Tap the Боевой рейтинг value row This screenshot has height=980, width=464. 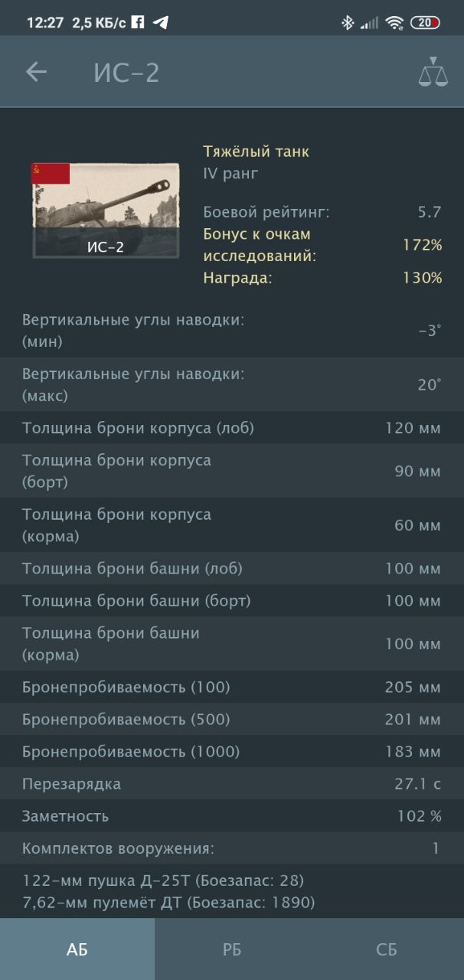tap(322, 212)
